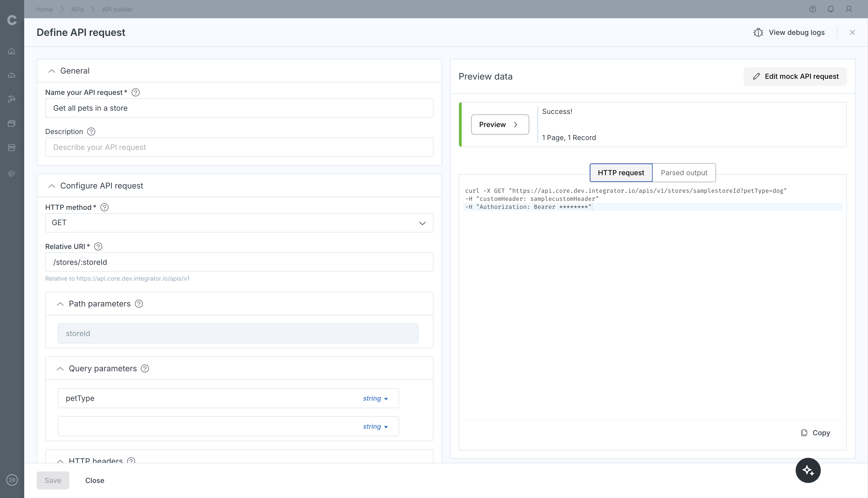
Task: Open the dashboard gauge icon in sidebar
Action: 12,75
